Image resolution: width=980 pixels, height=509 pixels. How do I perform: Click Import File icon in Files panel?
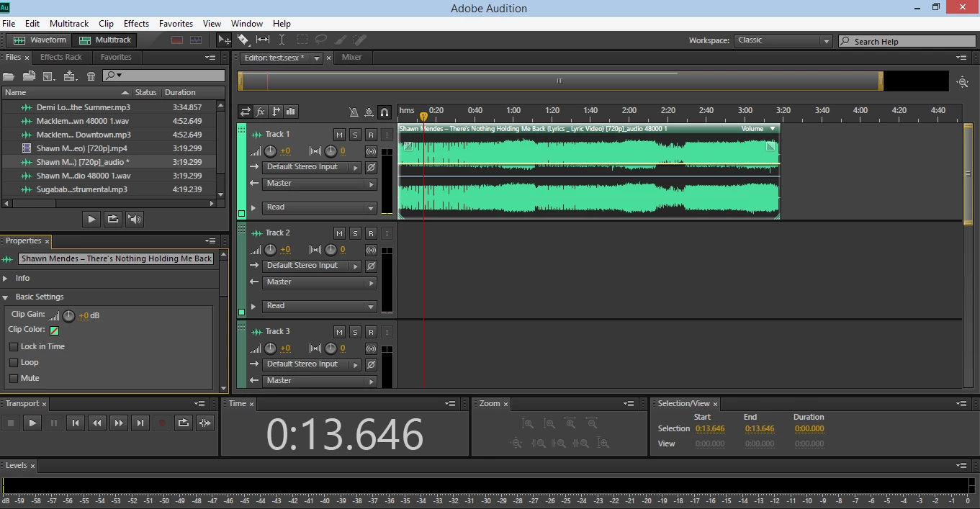click(29, 76)
